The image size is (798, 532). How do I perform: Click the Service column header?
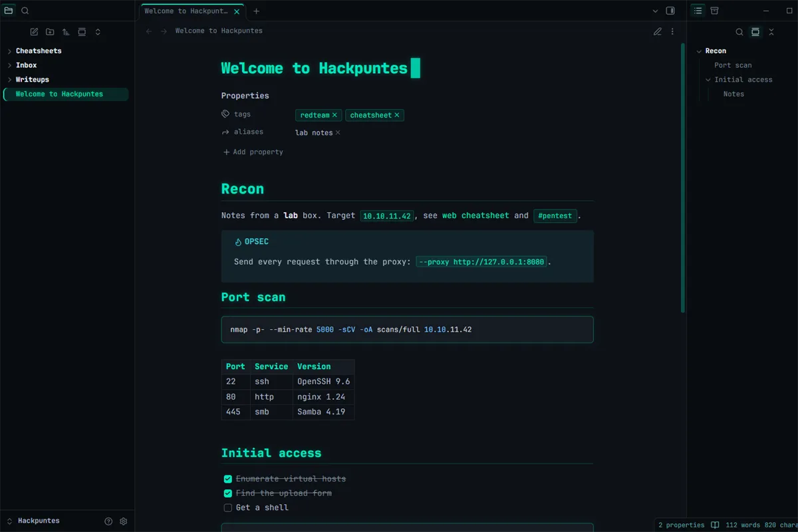tap(271, 366)
